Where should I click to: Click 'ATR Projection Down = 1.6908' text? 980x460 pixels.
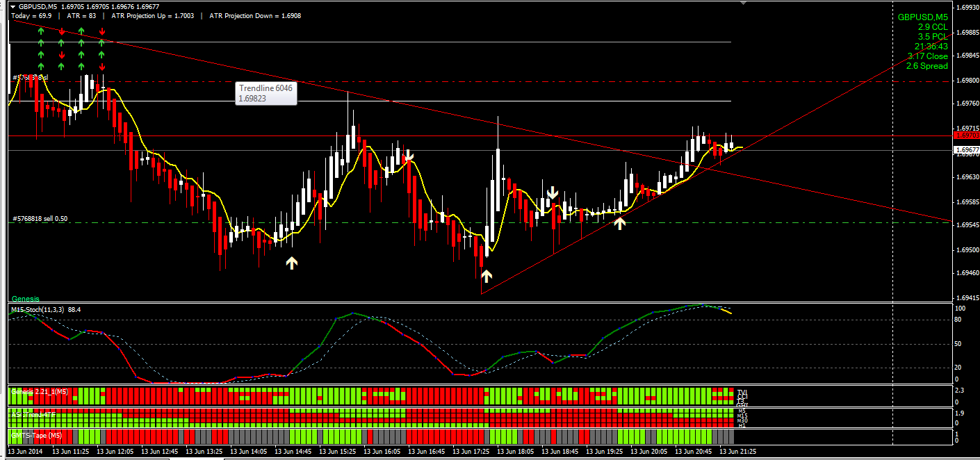pos(254,15)
